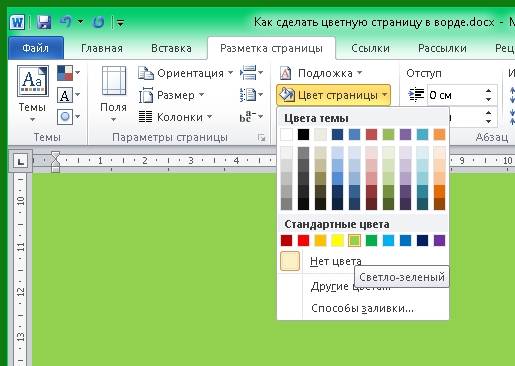Open the Колонки dropdown
Viewport: 515px width, 366px height.
175,117
